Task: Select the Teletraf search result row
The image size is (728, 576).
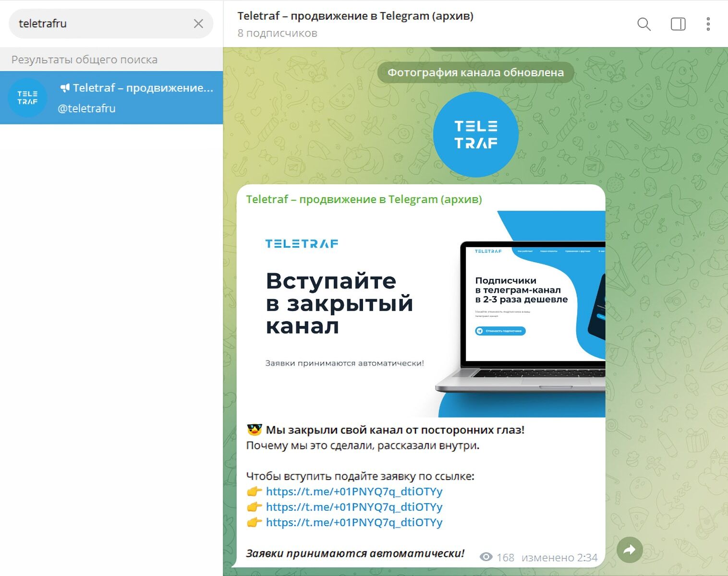Action: [111, 97]
